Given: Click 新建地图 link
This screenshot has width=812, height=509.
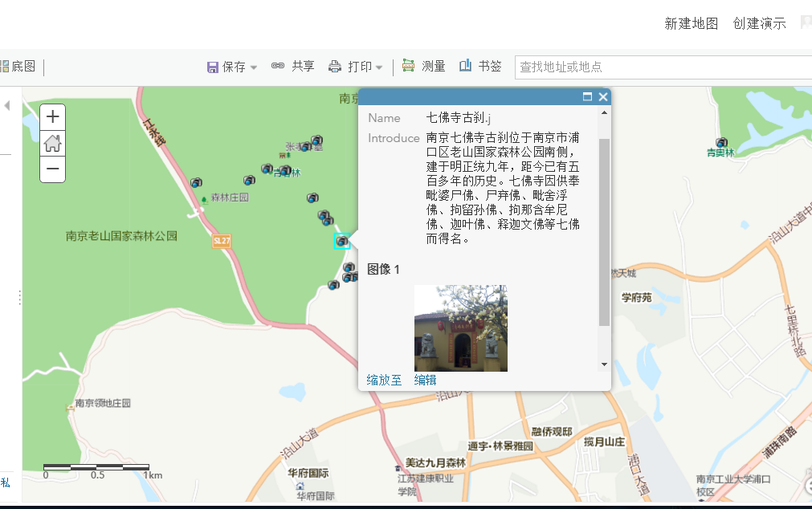Looking at the screenshot, I should tap(692, 24).
